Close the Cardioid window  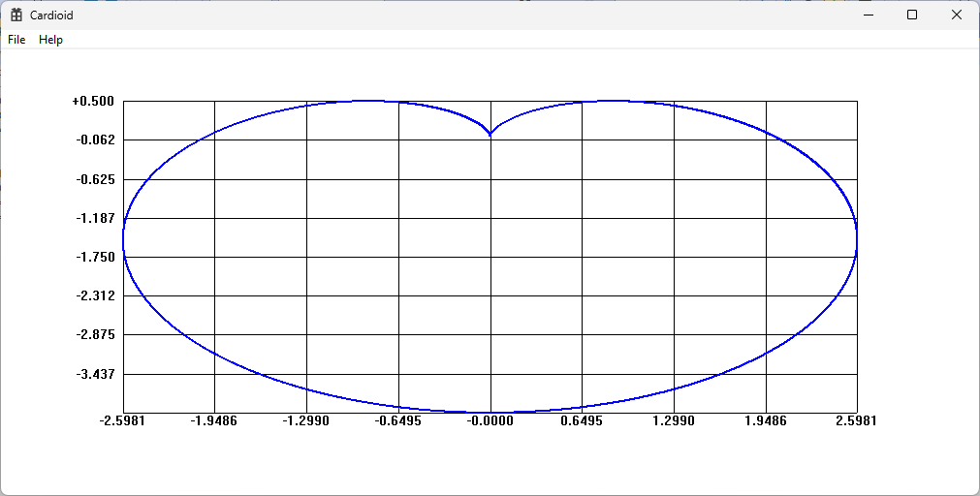(956, 15)
